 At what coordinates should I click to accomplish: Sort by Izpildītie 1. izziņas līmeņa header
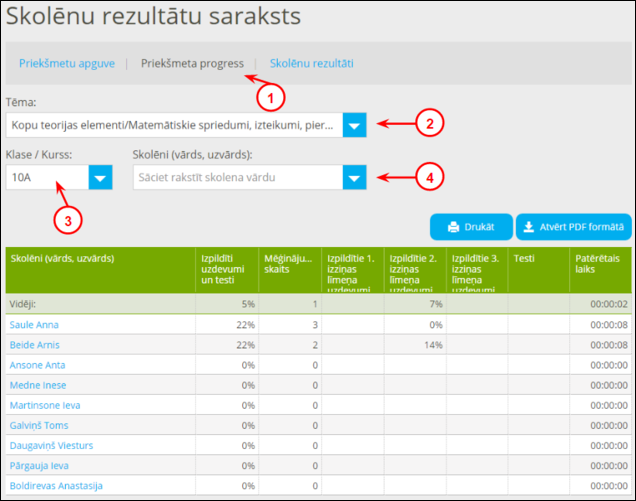click(x=352, y=270)
